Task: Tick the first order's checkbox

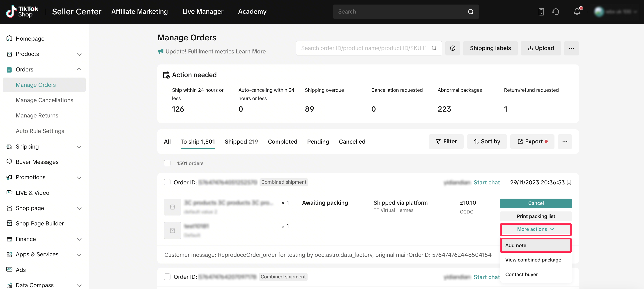Action: [167, 182]
